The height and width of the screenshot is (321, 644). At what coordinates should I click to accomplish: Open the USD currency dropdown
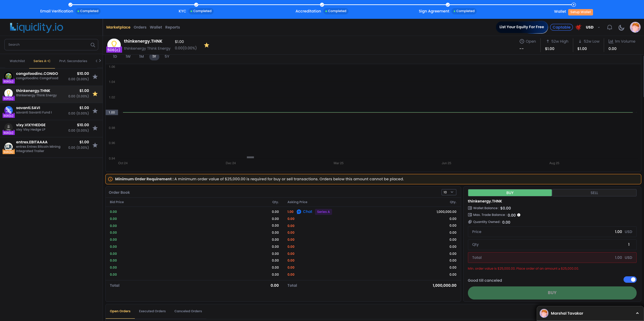593,28
